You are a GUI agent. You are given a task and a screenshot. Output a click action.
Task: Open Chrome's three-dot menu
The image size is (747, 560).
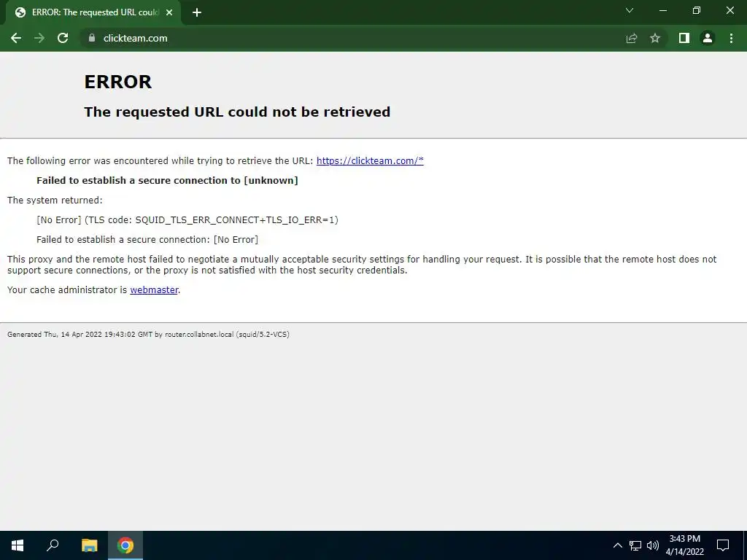click(731, 38)
